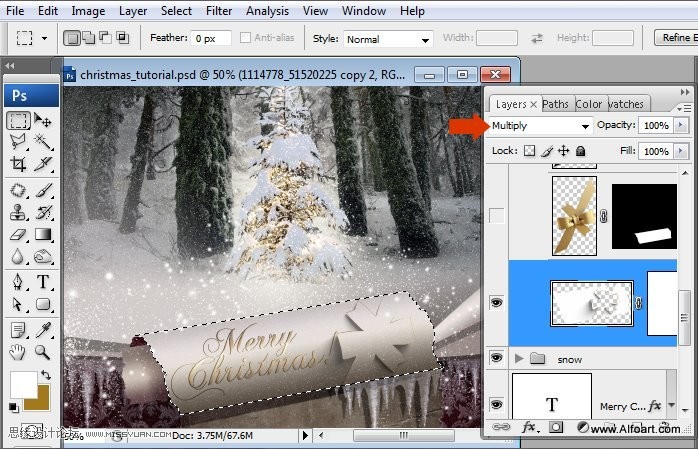The image size is (698, 449).
Task: Choose Intersect with selection mode
Action: coord(122,38)
